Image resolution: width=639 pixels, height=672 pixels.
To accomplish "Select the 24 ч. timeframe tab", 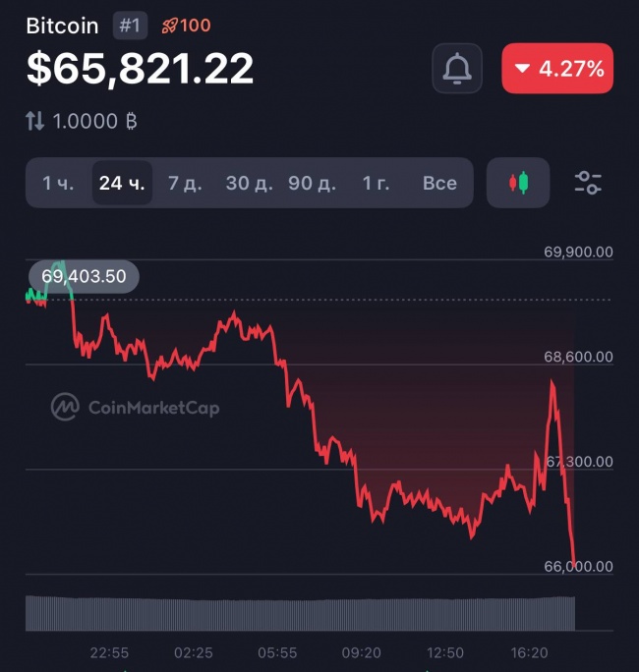I will click(122, 183).
